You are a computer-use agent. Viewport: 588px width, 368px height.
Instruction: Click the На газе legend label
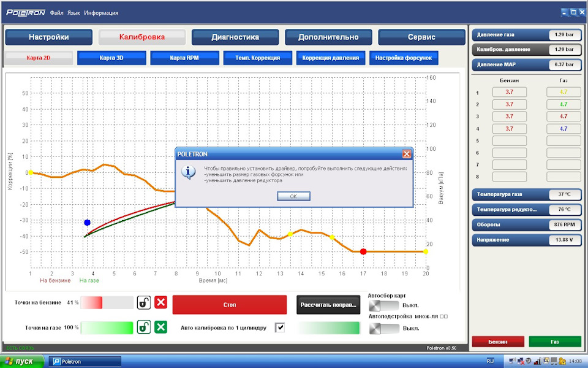(89, 280)
